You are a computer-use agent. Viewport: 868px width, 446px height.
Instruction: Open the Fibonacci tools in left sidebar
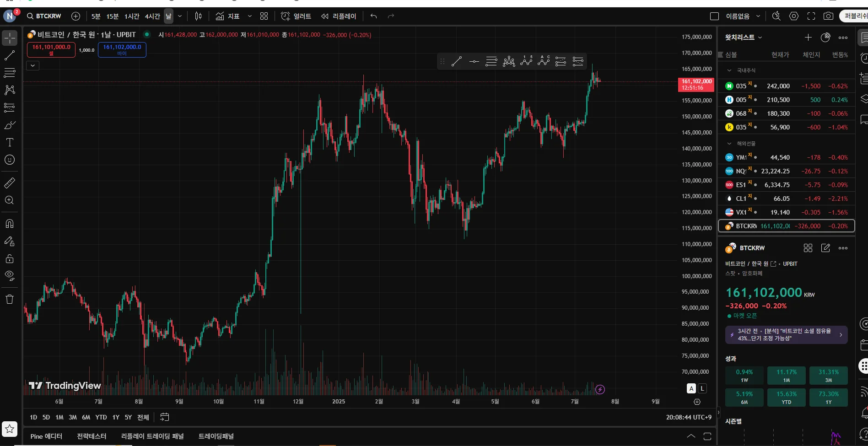point(10,73)
